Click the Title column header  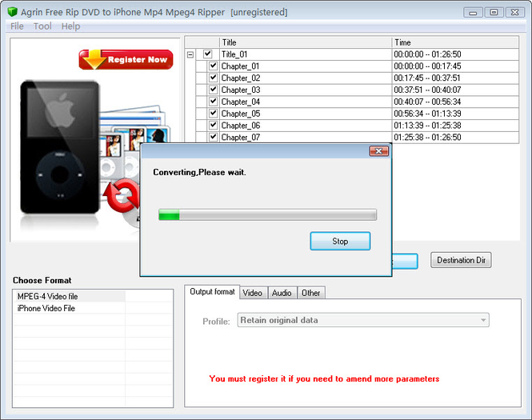coord(306,42)
